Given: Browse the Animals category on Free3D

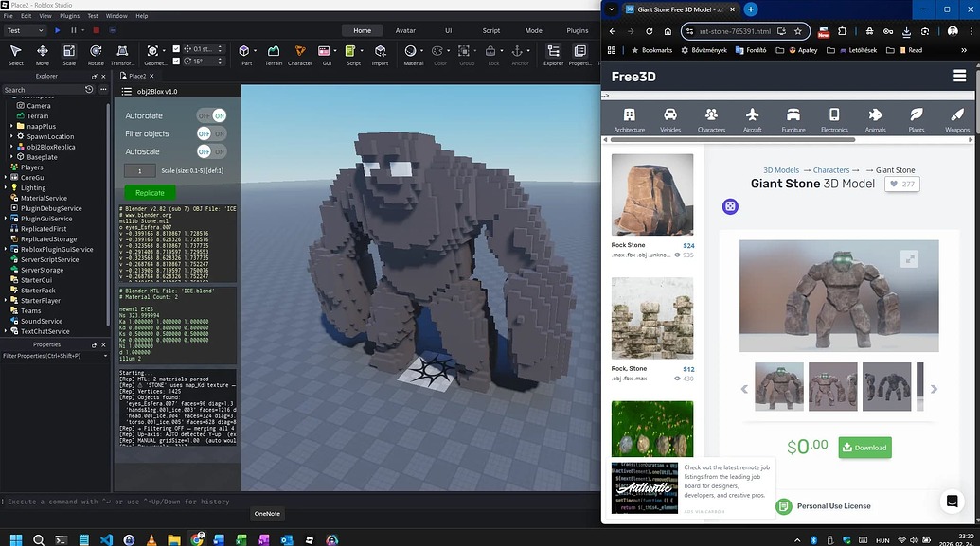Looking at the screenshot, I should 875,120.
